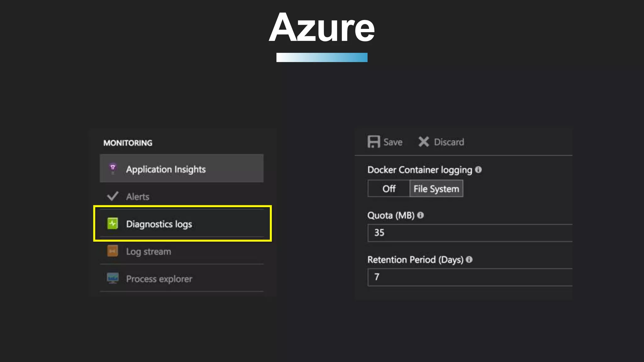Viewport: 644px width, 362px height.
Task: Open the Application Insights menu item
Action: (x=166, y=169)
